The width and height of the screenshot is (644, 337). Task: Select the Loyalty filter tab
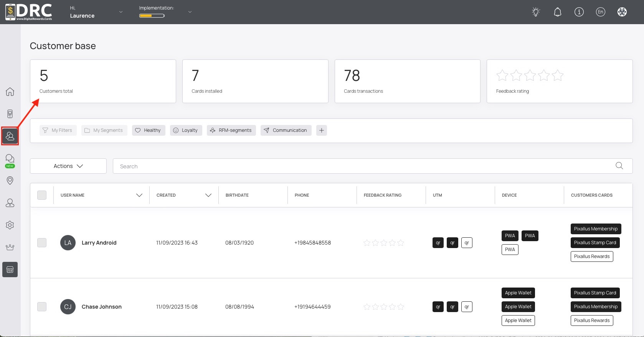coord(186,130)
